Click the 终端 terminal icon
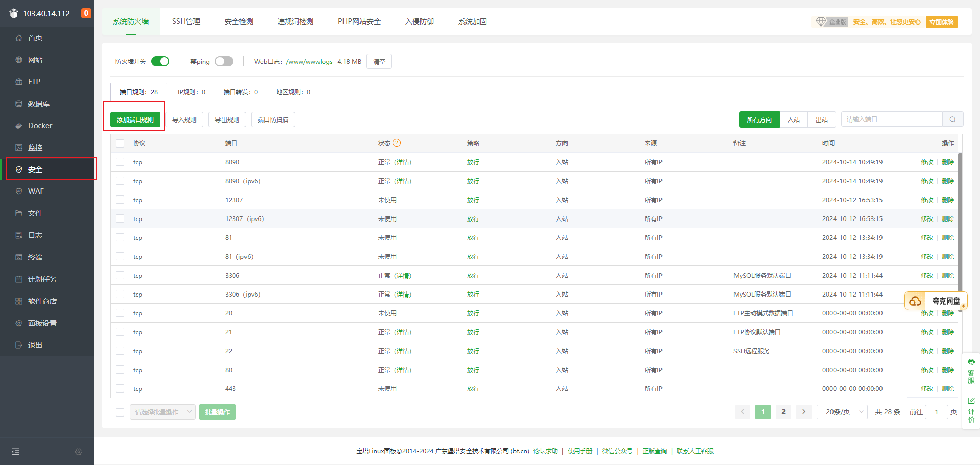This screenshot has width=980, height=465. click(19, 257)
